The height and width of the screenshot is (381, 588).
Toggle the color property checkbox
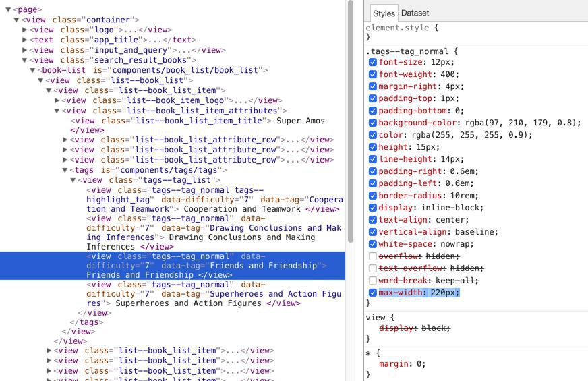coord(373,135)
